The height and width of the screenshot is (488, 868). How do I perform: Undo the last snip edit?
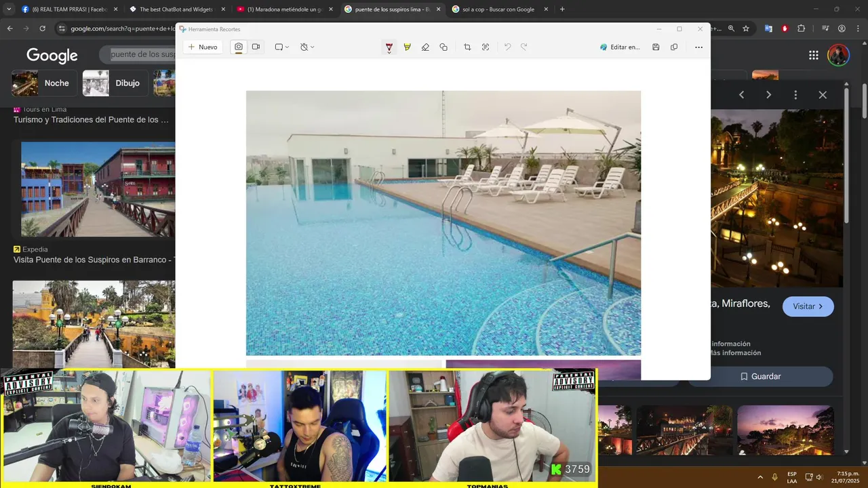click(507, 47)
